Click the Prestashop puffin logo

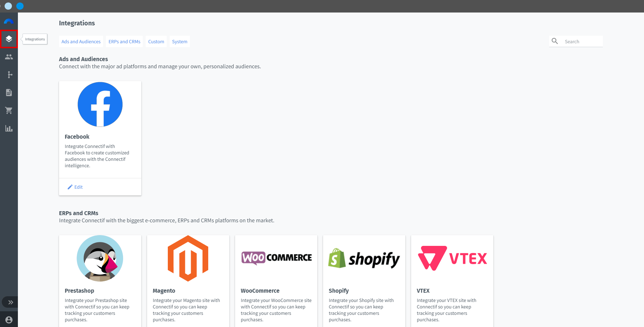100,258
